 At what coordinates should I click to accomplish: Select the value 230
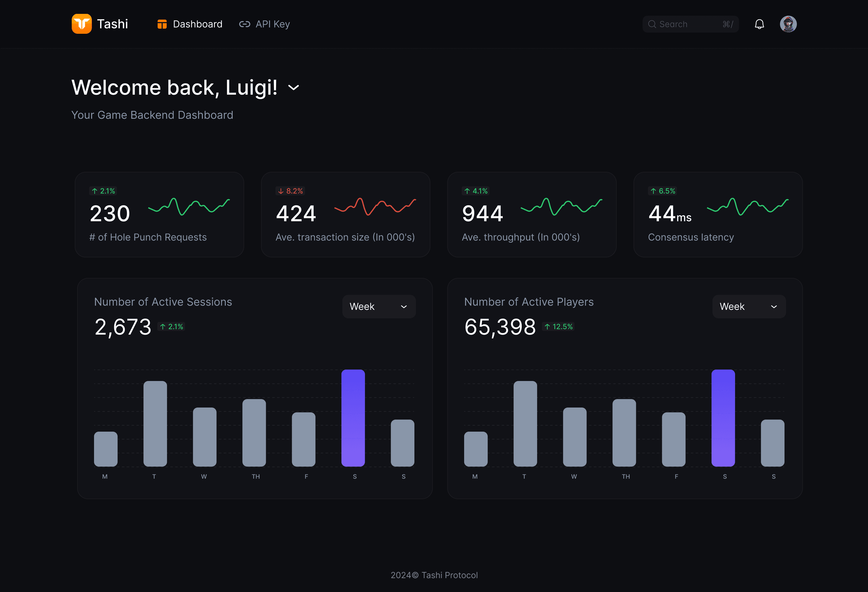(110, 214)
